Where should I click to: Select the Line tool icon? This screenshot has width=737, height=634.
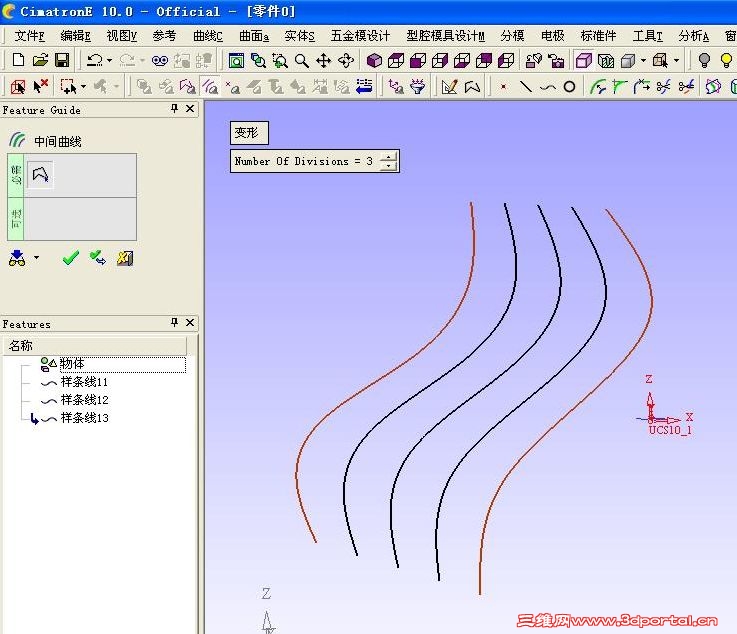point(525,86)
